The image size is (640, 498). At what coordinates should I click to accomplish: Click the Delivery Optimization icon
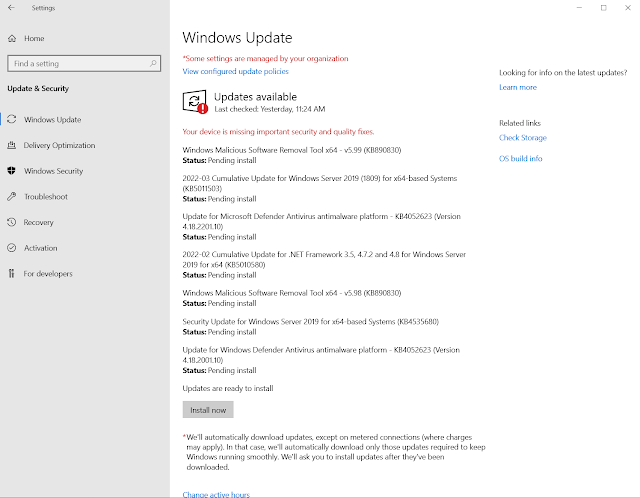click(12, 145)
